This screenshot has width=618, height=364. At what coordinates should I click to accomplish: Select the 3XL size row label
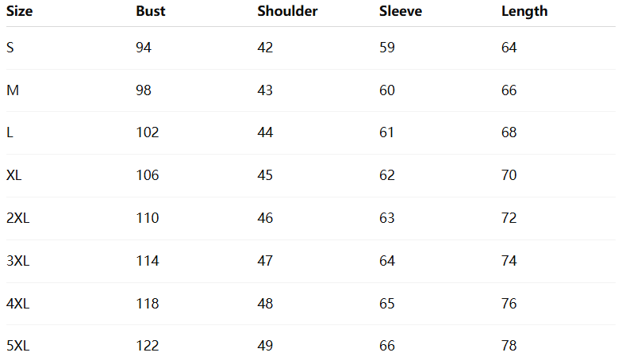tap(17, 261)
